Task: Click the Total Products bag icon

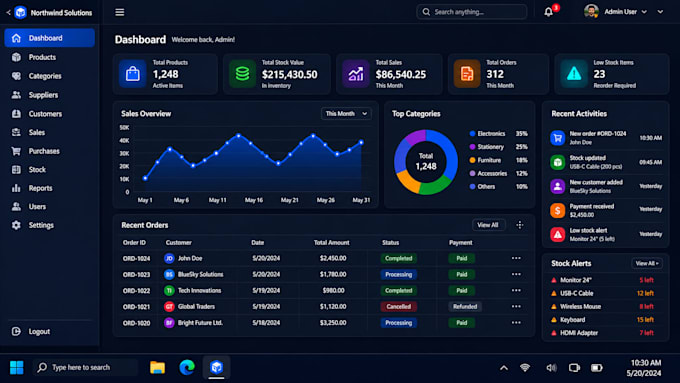Action: click(133, 74)
